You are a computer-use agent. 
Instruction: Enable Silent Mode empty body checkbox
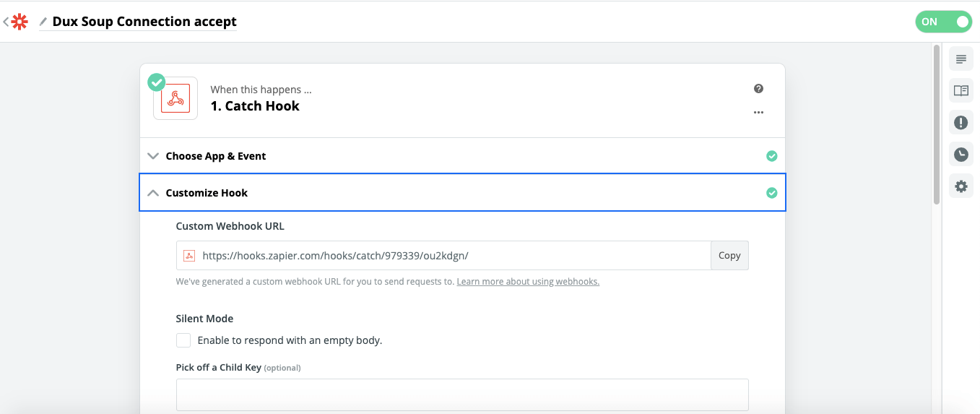183,340
